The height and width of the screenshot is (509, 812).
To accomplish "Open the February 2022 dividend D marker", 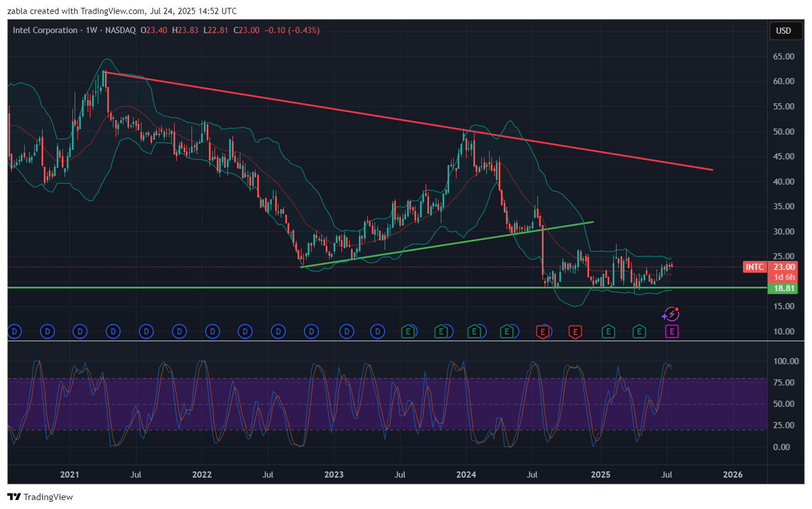I will pyautogui.click(x=212, y=332).
